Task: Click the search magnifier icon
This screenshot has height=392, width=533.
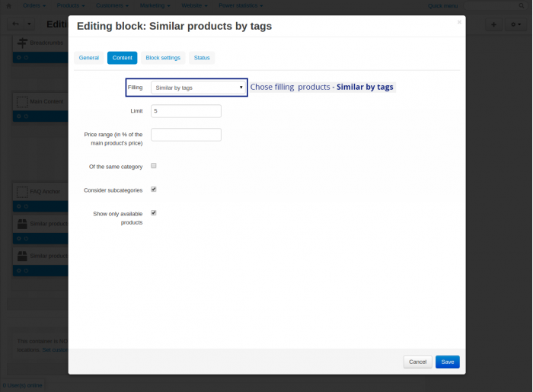Action: pos(521,6)
